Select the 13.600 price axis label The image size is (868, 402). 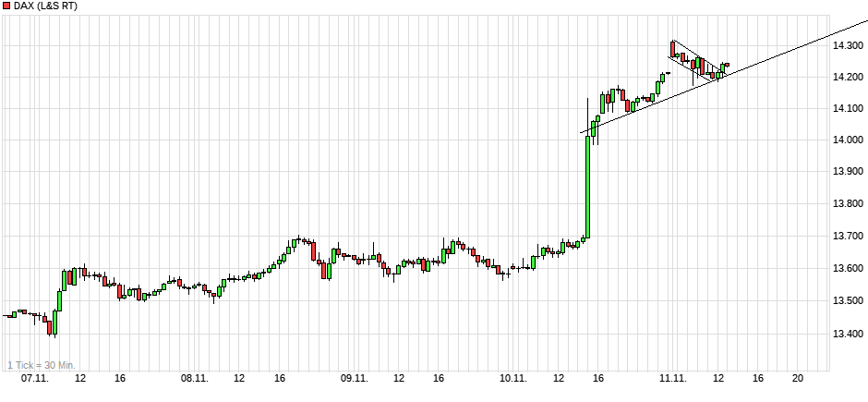(x=848, y=270)
